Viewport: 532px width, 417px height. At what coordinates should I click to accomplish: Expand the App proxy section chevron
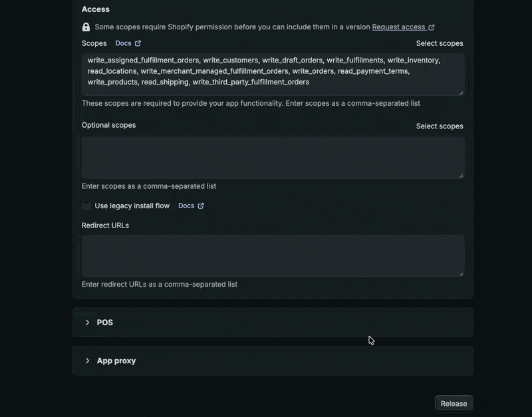(88, 360)
